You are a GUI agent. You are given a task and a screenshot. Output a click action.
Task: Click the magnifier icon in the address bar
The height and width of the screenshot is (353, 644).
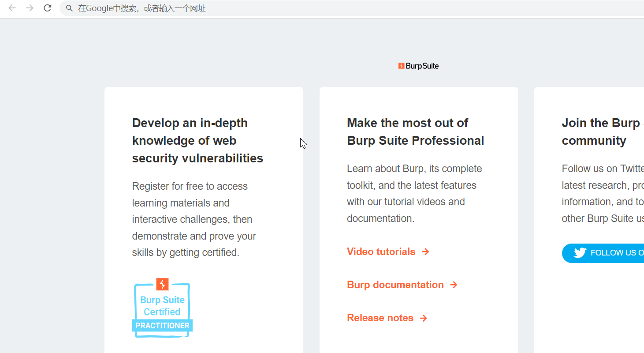pyautogui.click(x=69, y=8)
